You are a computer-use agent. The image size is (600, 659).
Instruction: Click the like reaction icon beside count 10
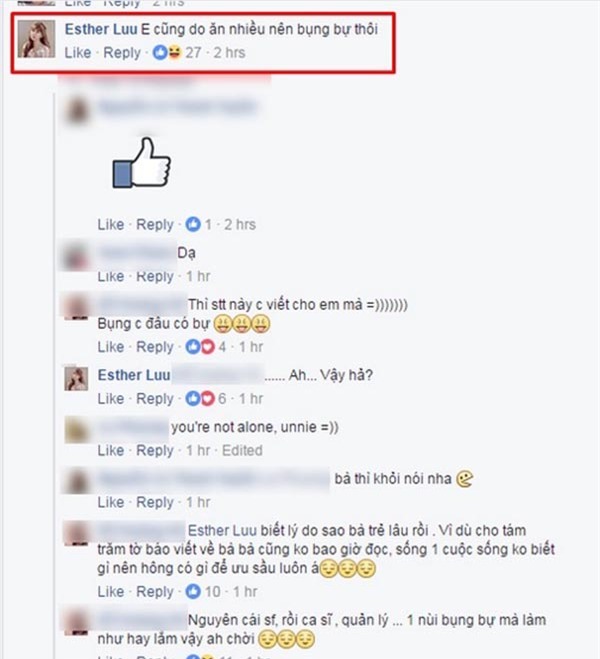point(193,591)
